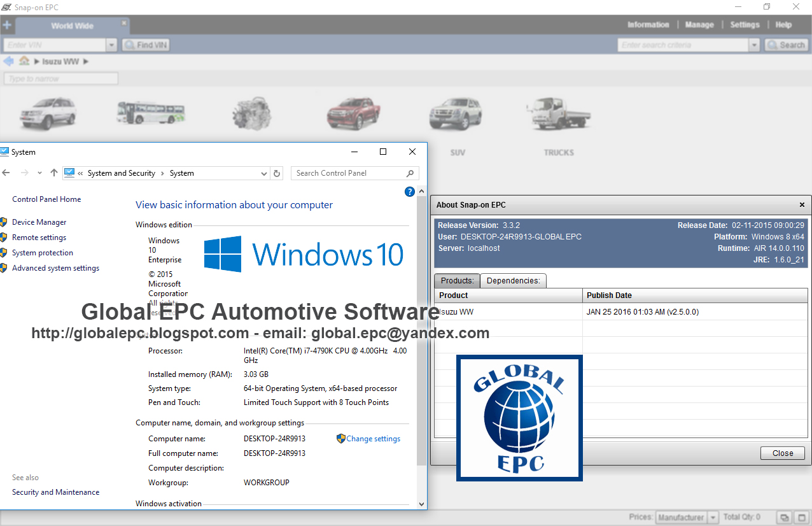Viewport: 812px width, 526px height.
Task: Open the Help menu
Action: pyautogui.click(x=783, y=25)
